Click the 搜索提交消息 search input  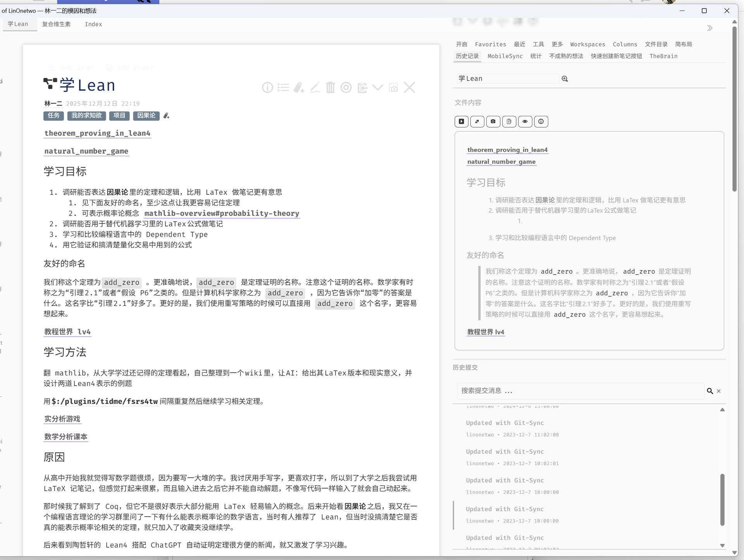pyautogui.click(x=580, y=391)
